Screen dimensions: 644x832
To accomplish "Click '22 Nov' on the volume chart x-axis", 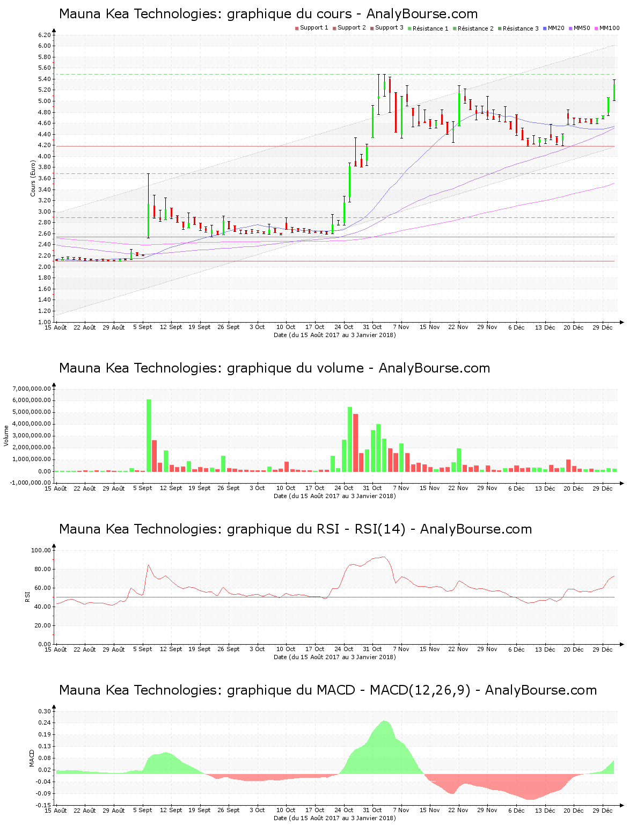I will [458, 488].
